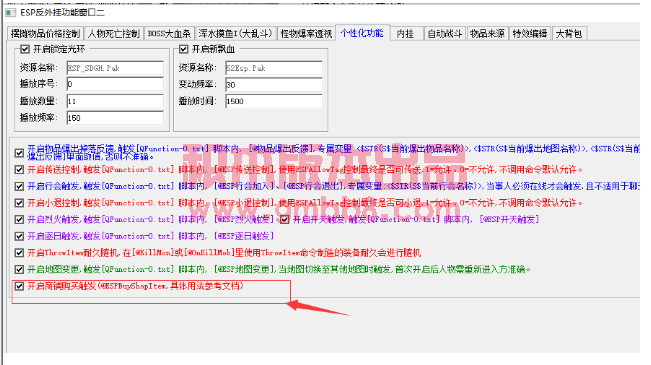Image resolution: width=651 pixels, height=365 pixels.
Task: Click the 播放序号 input field
Action: pyautogui.click(x=115, y=84)
